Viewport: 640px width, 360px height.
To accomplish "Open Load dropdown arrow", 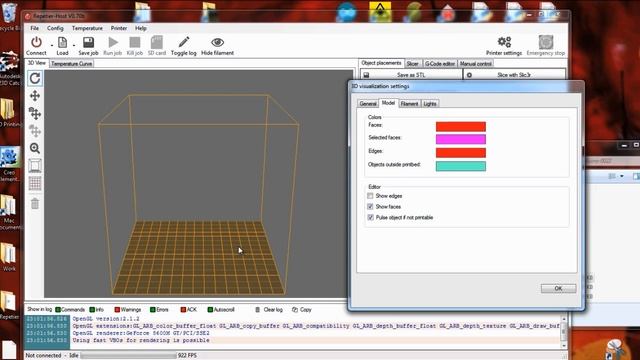I will 74,45.
